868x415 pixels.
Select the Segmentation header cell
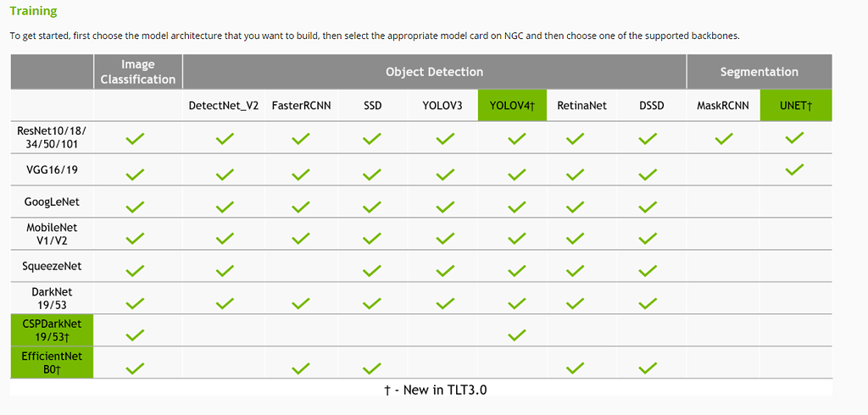[x=759, y=72]
